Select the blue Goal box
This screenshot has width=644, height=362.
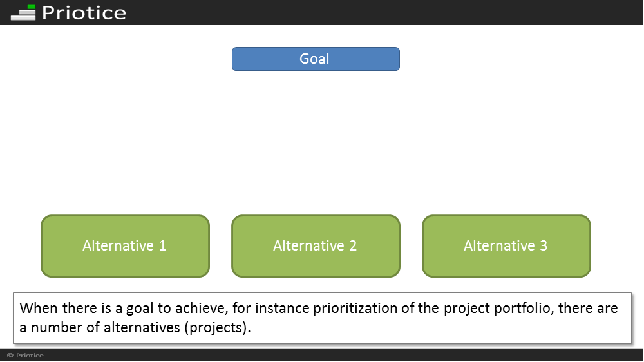point(316,59)
